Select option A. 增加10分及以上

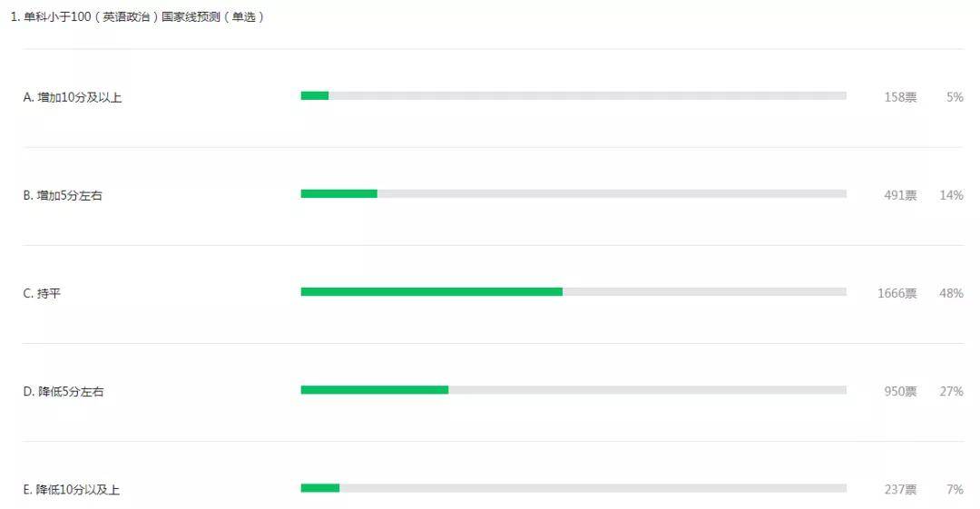[x=73, y=97]
